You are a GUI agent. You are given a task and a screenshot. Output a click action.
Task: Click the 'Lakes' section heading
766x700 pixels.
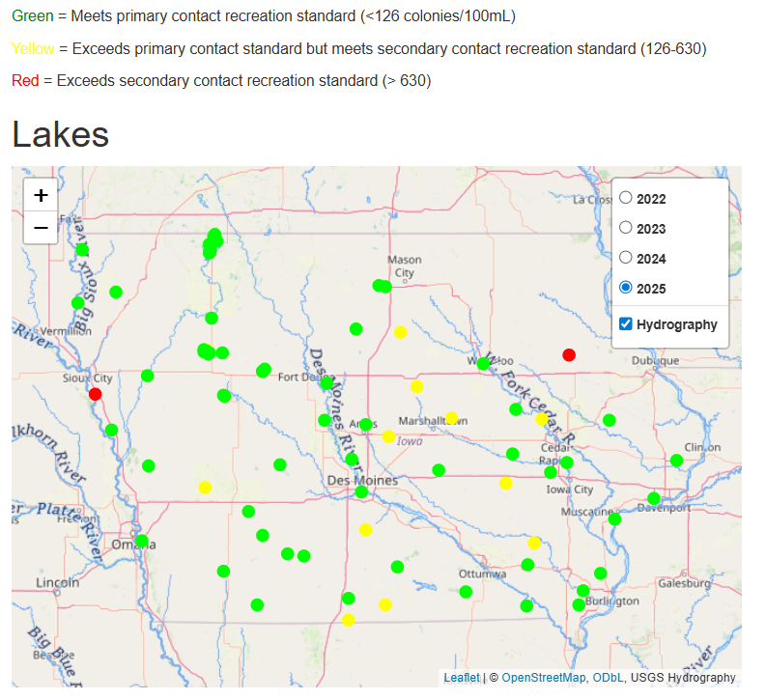[60, 134]
